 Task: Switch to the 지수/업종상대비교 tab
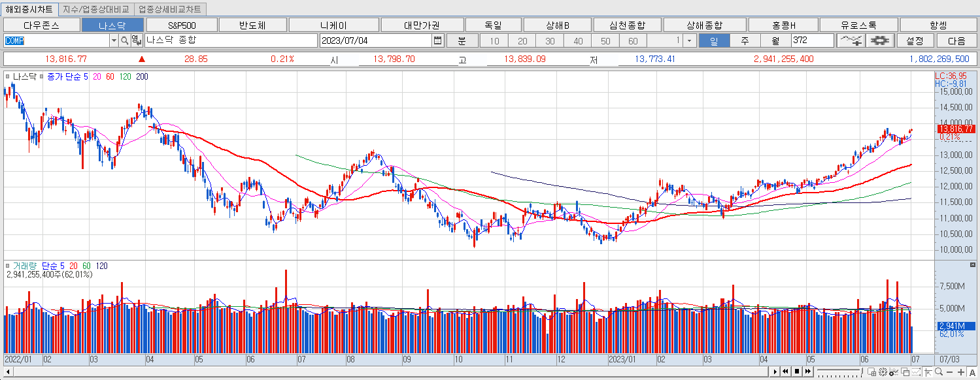95,8
